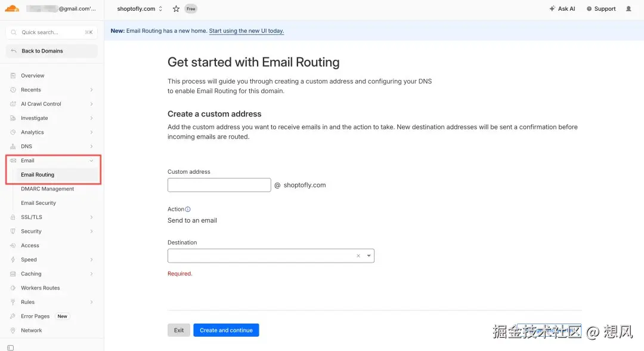Click the SSL/TLS lock icon
This screenshot has width=644, height=351.
point(13,217)
